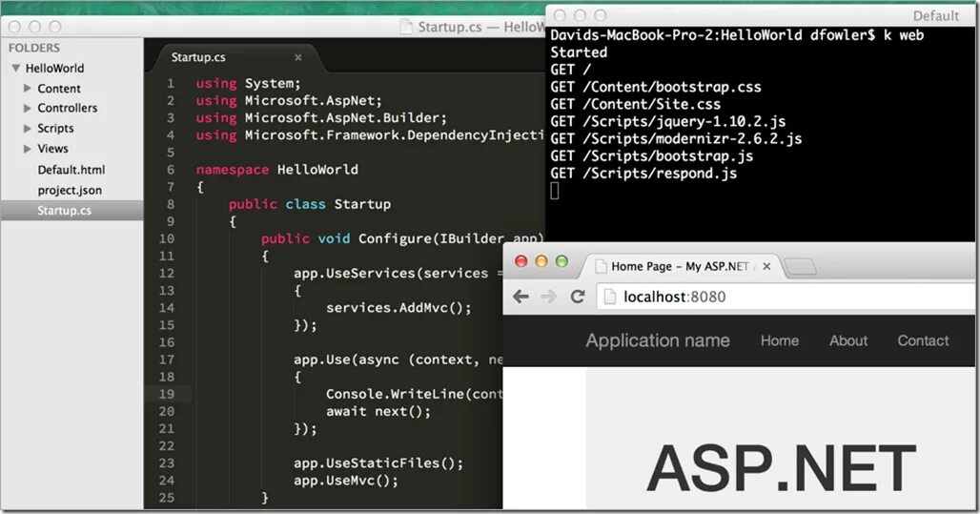This screenshot has height=514, width=980.
Task: Click the Startup.cs title bar document icon
Action: click(x=407, y=27)
